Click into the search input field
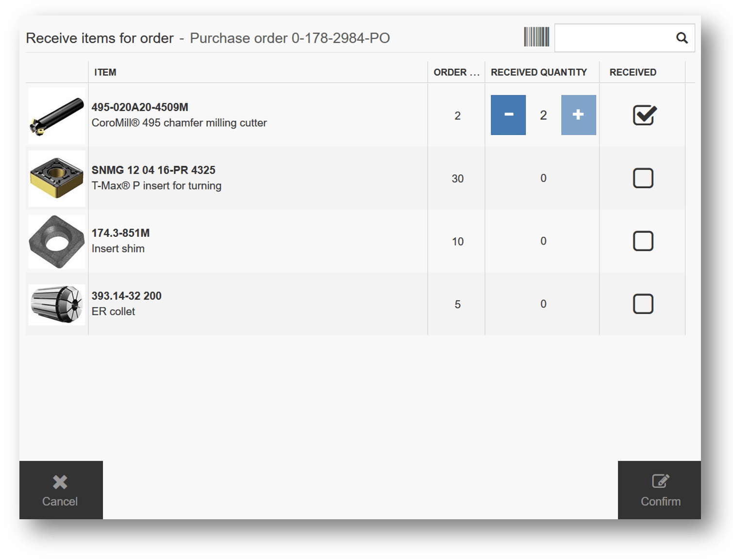 613,38
